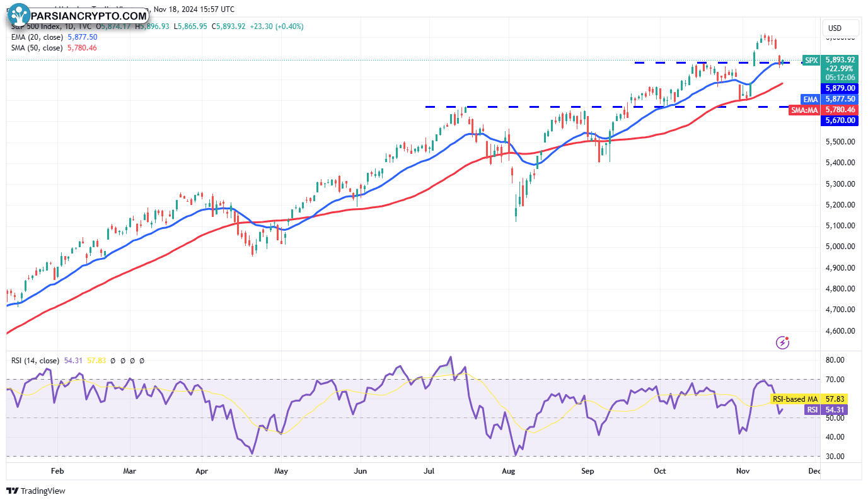
Task: Click the SPX symbol price tag
Action: pyautogui.click(x=811, y=61)
